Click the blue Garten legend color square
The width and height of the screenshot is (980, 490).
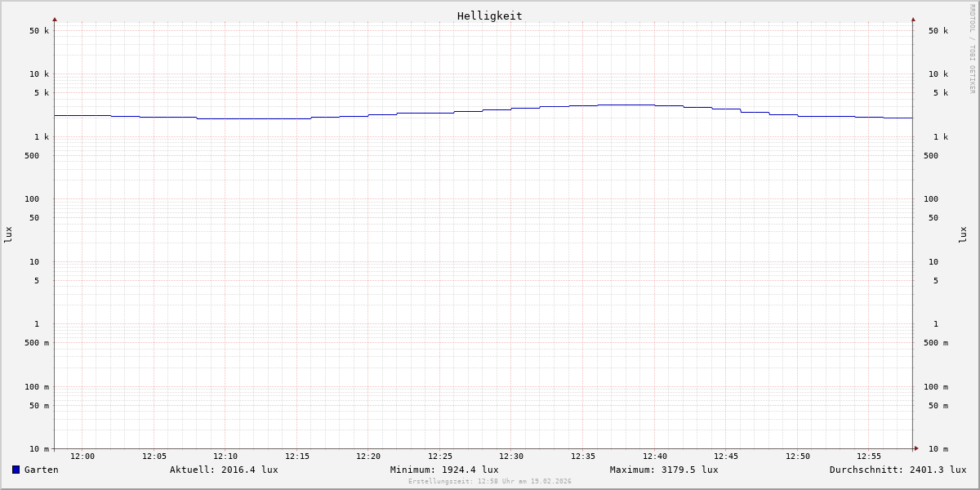tap(16, 470)
